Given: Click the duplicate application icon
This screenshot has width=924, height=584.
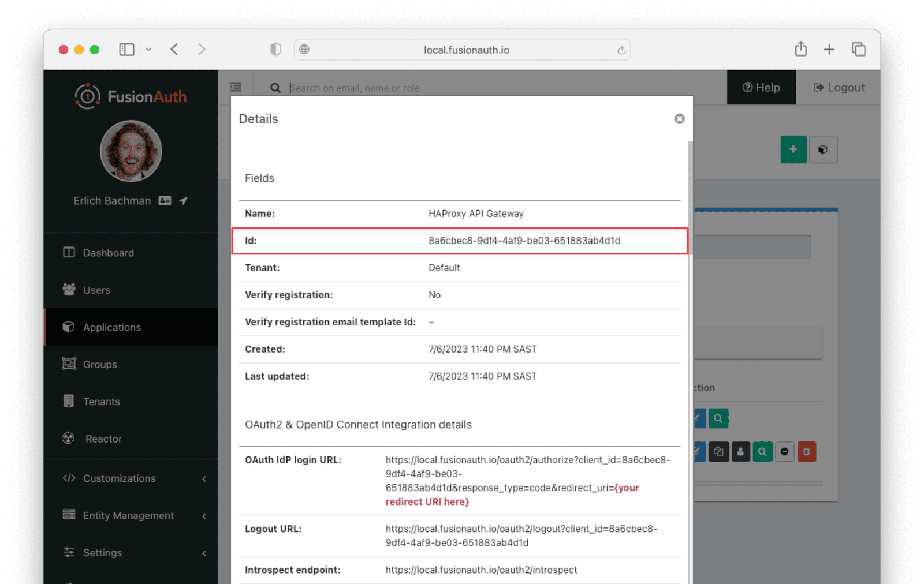Looking at the screenshot, I should 718,452.
